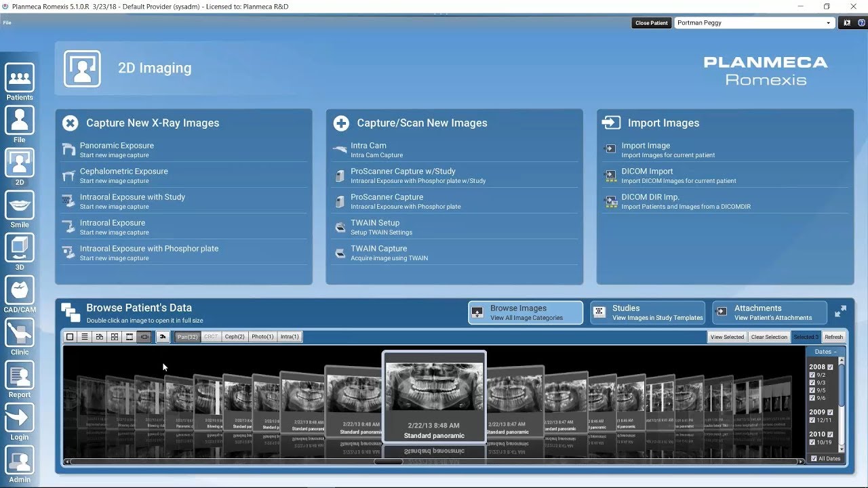
Task: Click the horizontal scrollbar thumb under carousel
Action: click(x=388, y=462)
